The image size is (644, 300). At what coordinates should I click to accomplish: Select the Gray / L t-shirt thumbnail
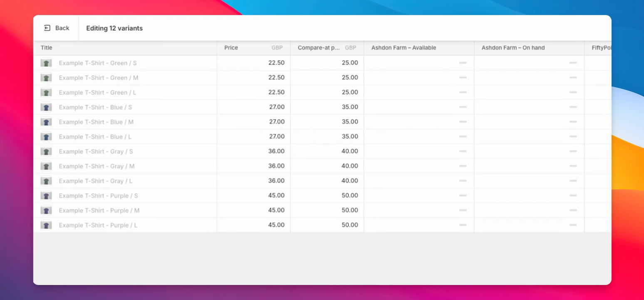click(46, 181)
